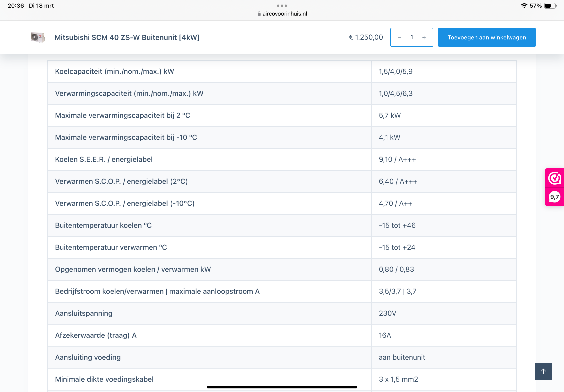Image resolution: width=564 pixels, height=392 pixels.
Task: Increase quantity with the plus button
Action: pos(424,38)
